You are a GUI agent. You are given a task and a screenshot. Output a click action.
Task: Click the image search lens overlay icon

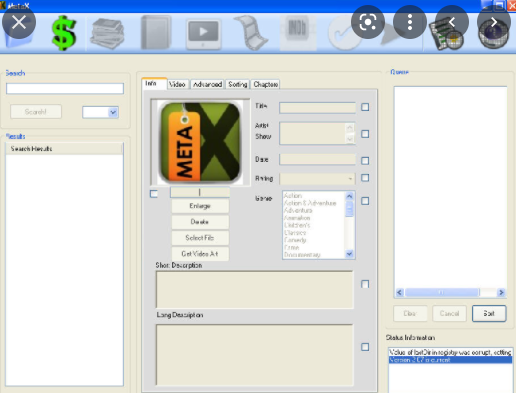click(368, 23)
